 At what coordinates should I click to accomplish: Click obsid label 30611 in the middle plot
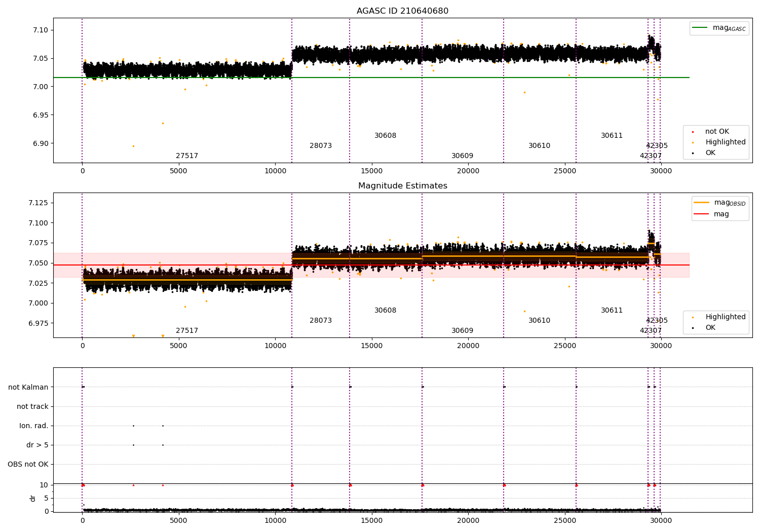612,311
